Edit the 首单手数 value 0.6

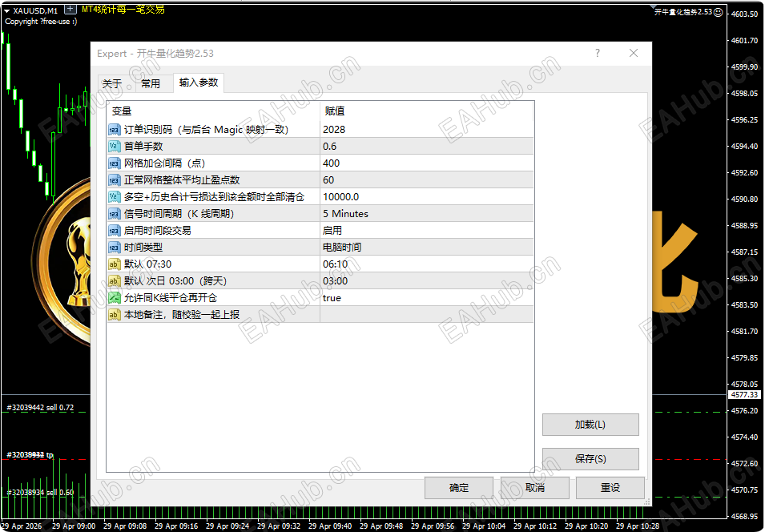tap(426, 147)
